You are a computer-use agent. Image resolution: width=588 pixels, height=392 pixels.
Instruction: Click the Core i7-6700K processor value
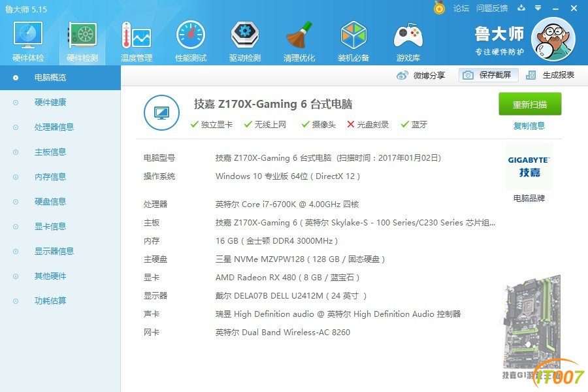click(x=287, y=204)
